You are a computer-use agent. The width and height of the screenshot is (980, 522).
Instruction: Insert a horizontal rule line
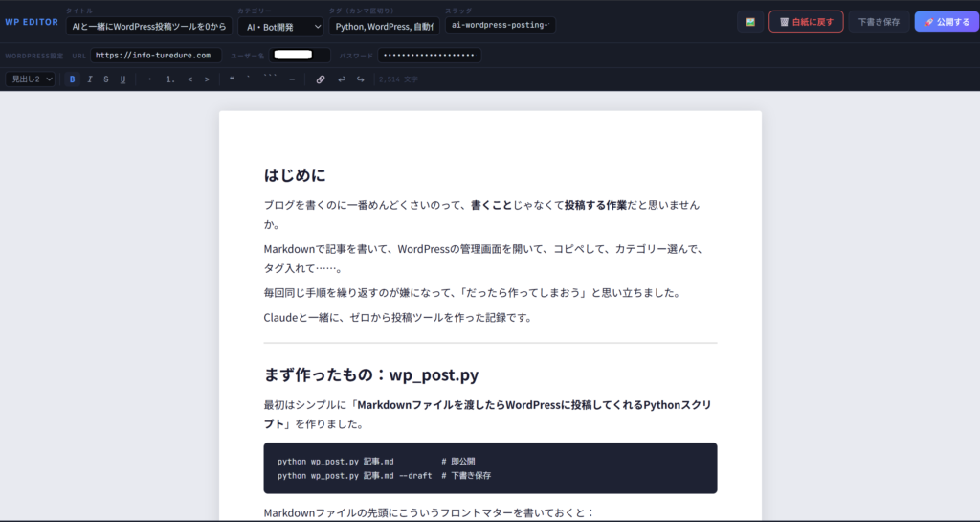[292, 79]
